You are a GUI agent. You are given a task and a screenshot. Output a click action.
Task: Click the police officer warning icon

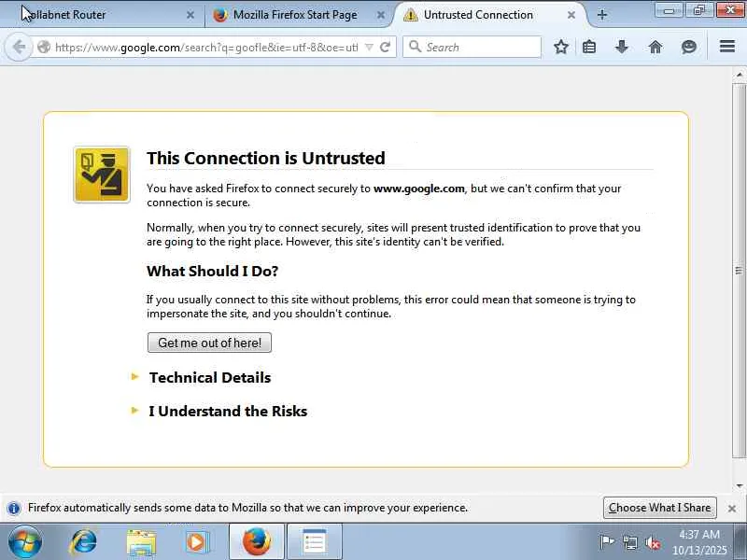pyautogui.click(x=102, y=175)
